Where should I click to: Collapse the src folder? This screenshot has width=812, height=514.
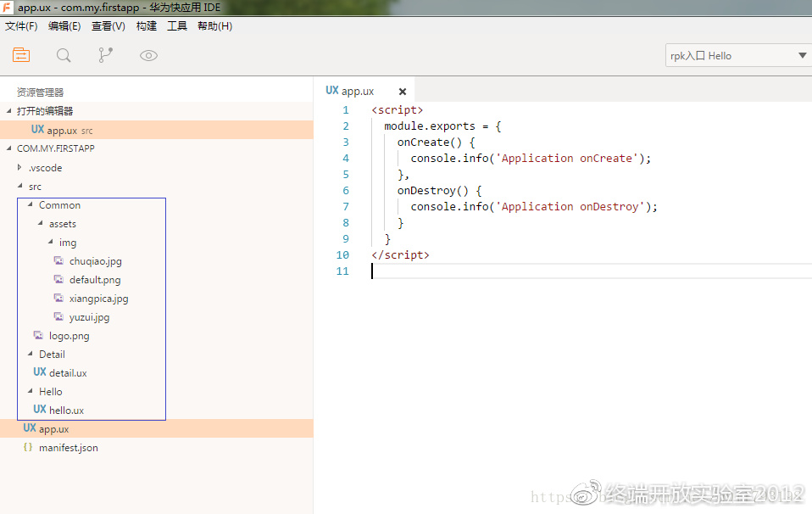(19, 186)
